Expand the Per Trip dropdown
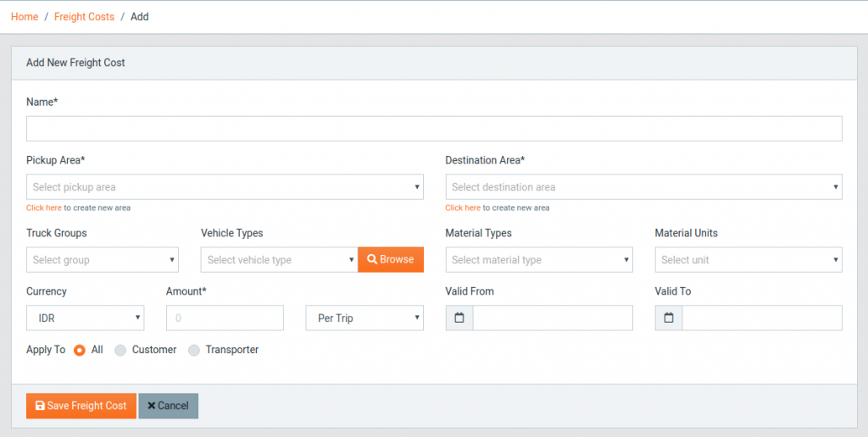 point(364,318)
